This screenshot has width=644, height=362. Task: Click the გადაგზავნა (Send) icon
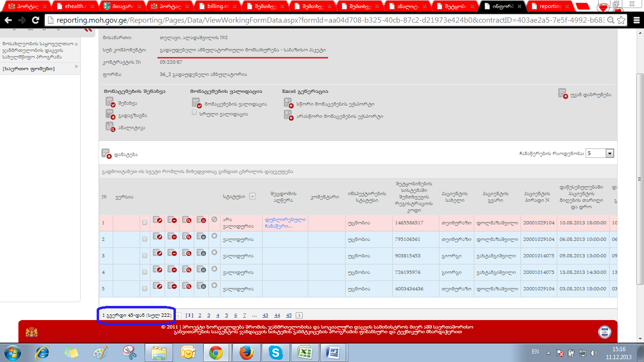[110, 115]
